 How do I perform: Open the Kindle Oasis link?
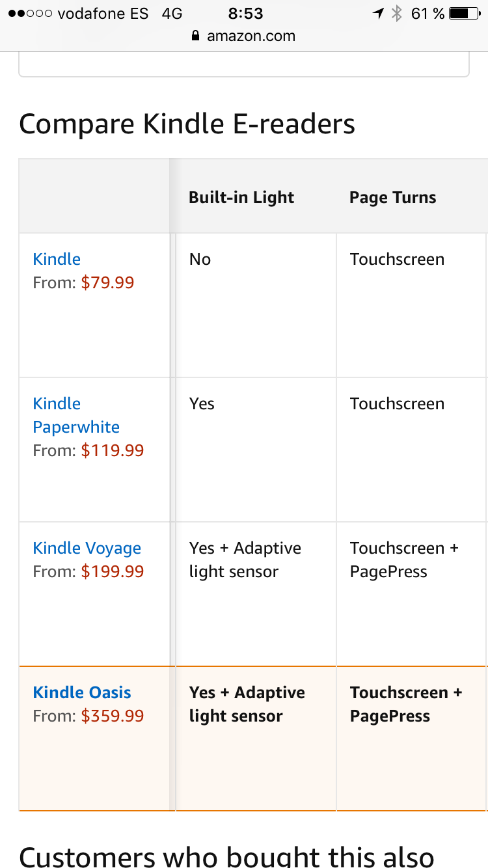(82, 692)
